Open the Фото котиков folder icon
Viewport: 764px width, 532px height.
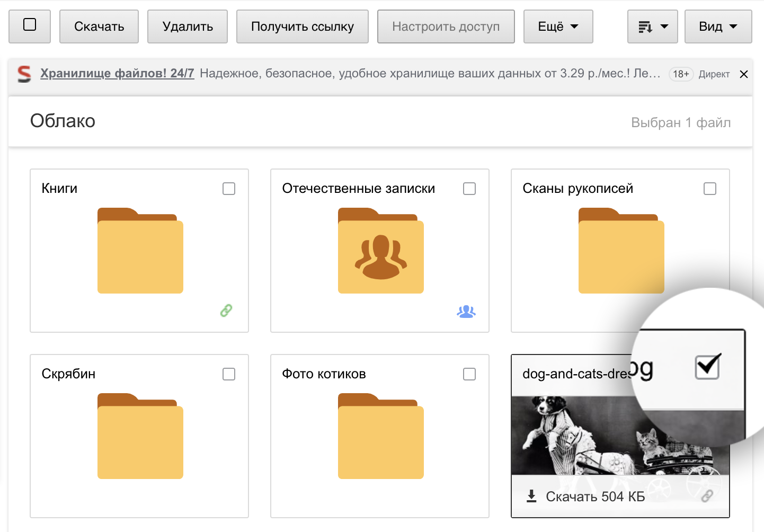pyautogui.click(x=381, y=436)
